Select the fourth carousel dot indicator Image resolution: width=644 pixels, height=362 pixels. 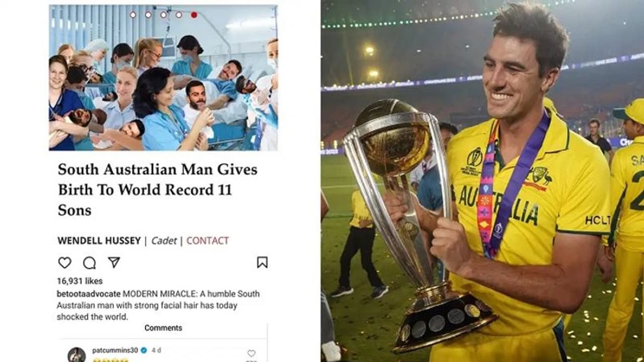[179, 15]
